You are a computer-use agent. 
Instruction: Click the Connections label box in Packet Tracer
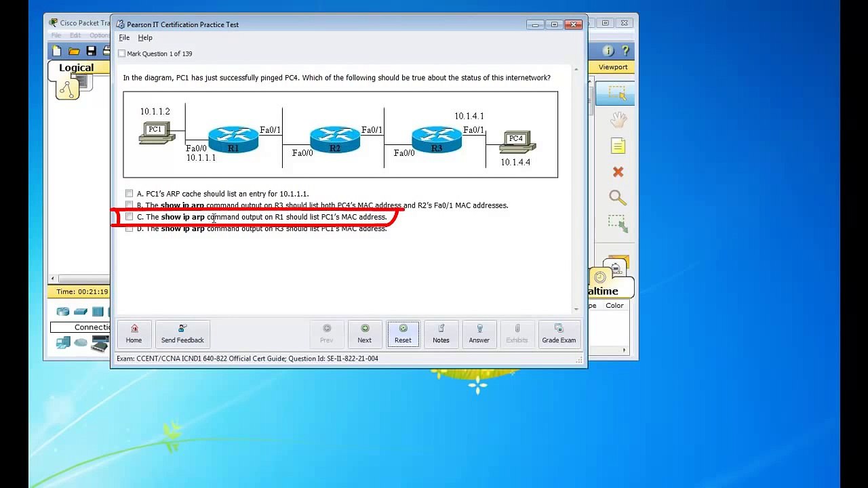80,327
